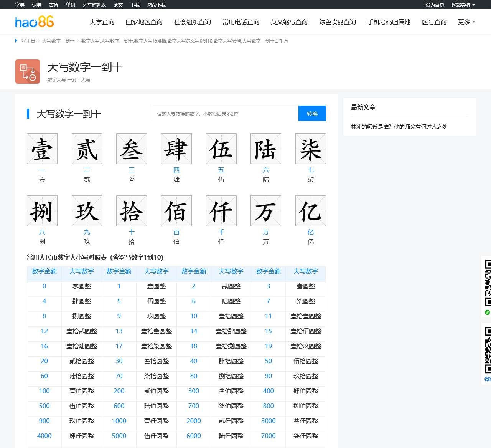Go to 手机号码归属地 menu item

[x=389, y=22]
